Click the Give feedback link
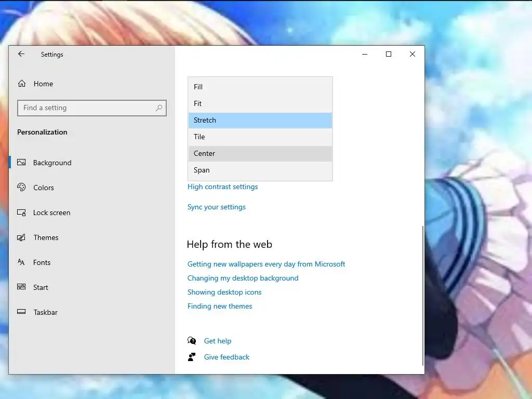The height and width of the screenshot is (399, 532). point(227,357)
